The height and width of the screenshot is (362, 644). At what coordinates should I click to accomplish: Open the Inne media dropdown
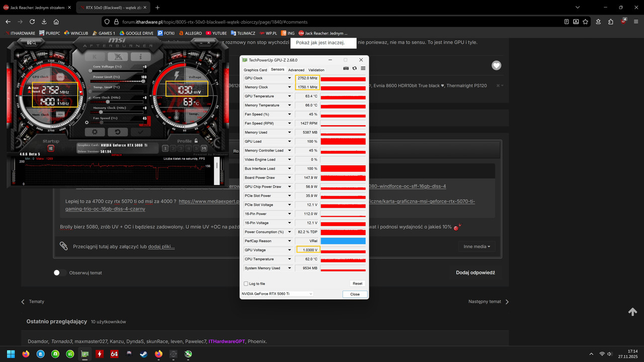pyautogui.click(x=476, y=246)
